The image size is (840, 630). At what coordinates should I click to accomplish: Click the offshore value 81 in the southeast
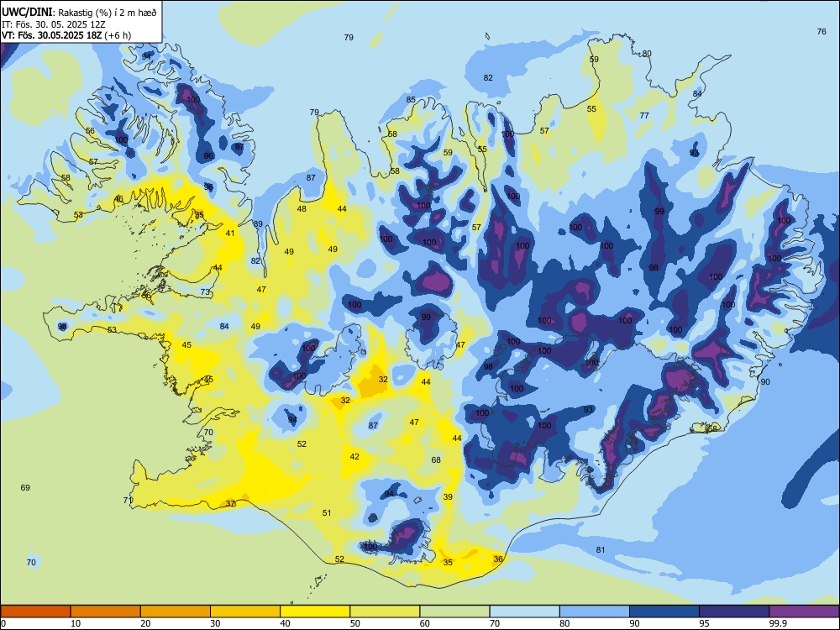tap(601, 549)
